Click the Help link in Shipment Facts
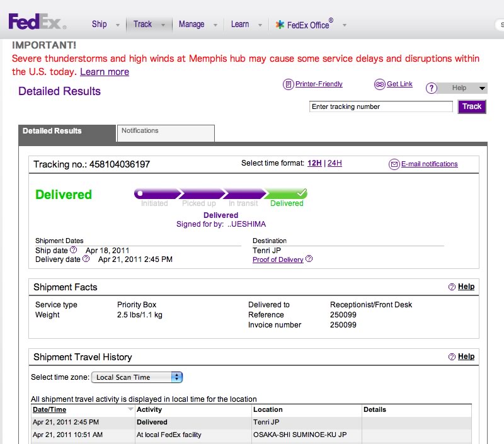 (466, 287)
